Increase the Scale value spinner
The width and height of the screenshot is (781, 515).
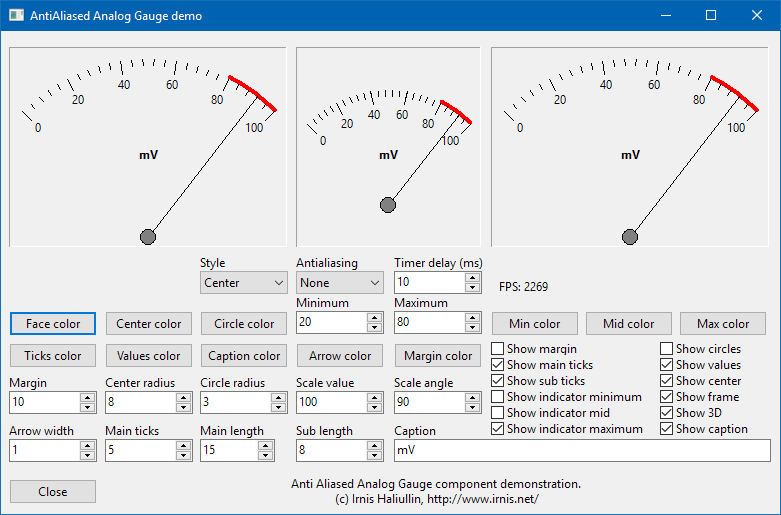pyautogui.click(x=374, y=397)
